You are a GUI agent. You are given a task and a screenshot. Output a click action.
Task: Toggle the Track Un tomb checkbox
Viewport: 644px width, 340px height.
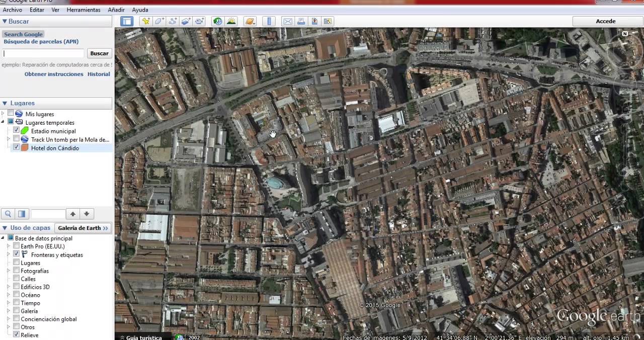coord(16,139)
